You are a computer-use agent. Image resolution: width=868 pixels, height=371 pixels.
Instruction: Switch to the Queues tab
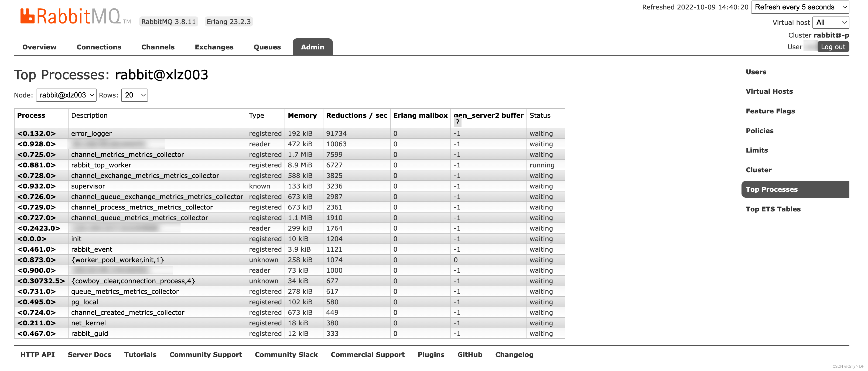pyautogui.click(x=267, y=47)
